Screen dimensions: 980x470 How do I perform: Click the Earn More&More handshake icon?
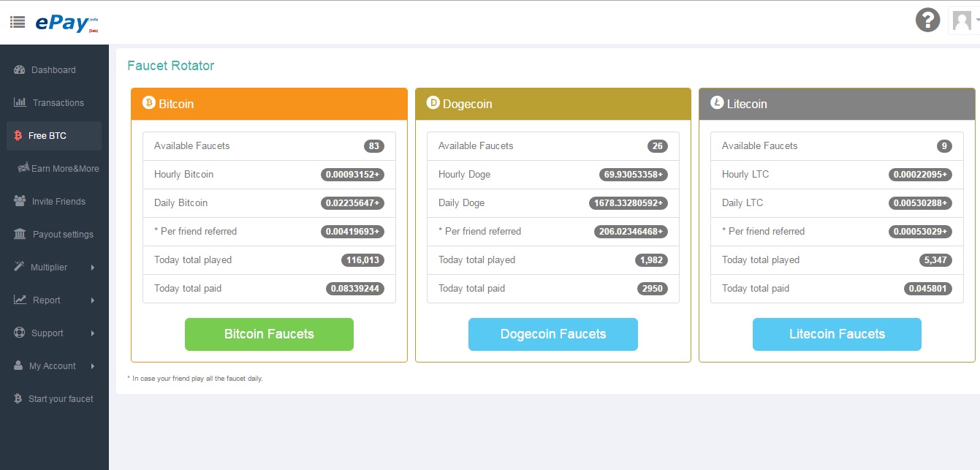click(x=23, y=168)
